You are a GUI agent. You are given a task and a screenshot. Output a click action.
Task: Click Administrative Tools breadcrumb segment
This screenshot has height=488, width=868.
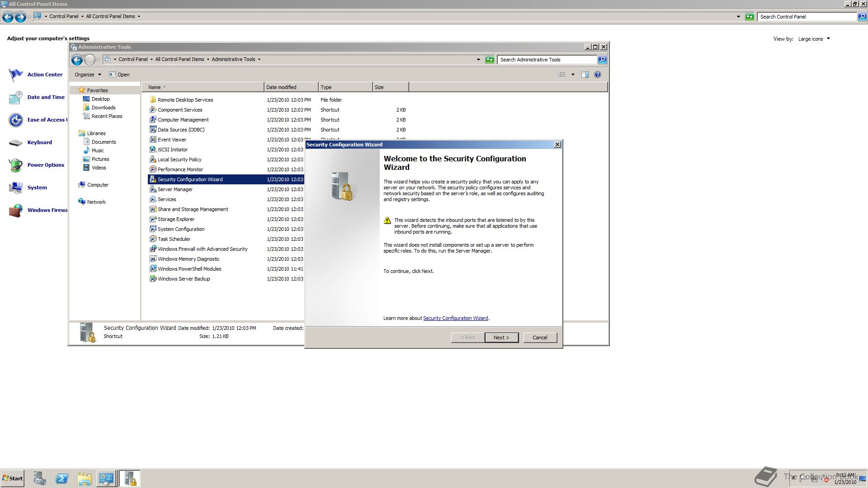[233, 59]
